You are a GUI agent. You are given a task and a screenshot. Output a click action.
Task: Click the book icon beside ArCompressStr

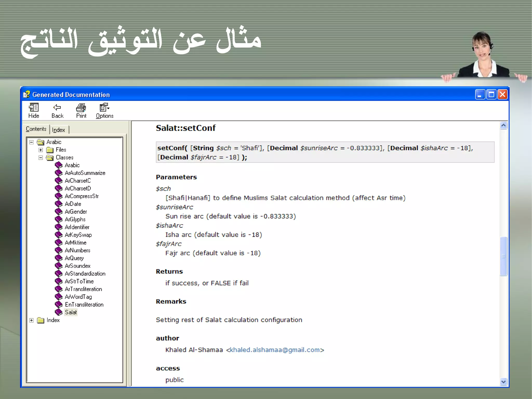tap(59, 196)
